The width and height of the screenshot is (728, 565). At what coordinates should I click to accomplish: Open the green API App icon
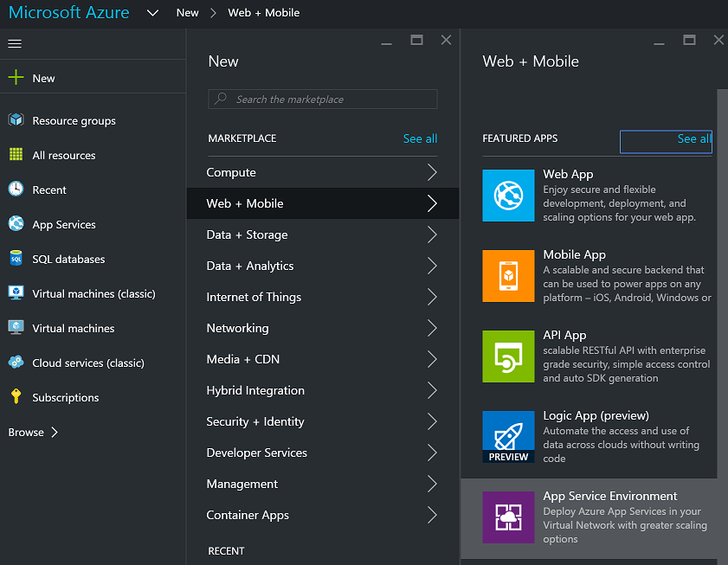coord(508,356)
